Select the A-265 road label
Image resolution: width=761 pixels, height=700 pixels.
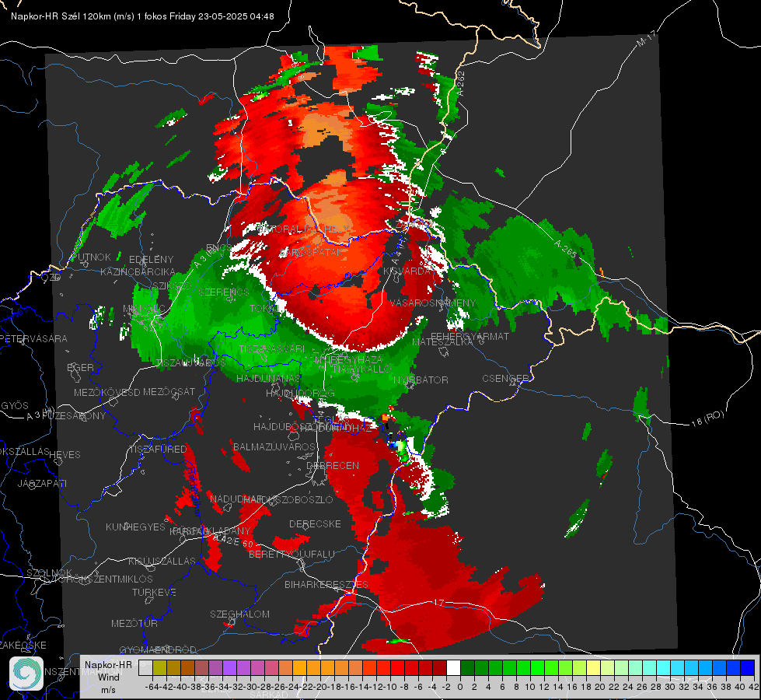click(x=565, y=249)
